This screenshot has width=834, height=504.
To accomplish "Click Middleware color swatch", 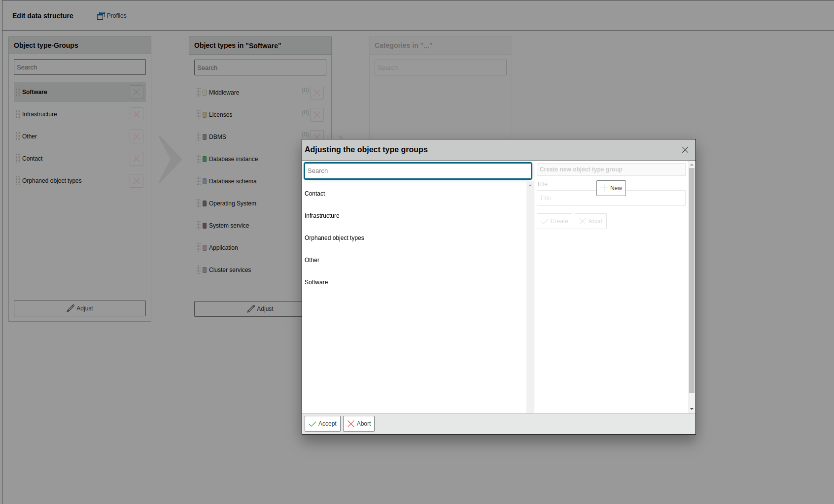I will (205, 93).
